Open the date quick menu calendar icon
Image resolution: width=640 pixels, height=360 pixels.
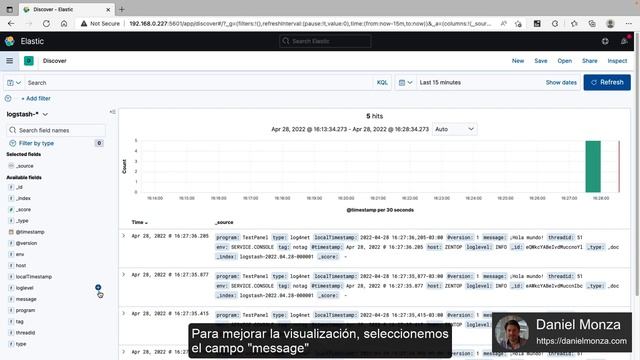pos(405,82)
